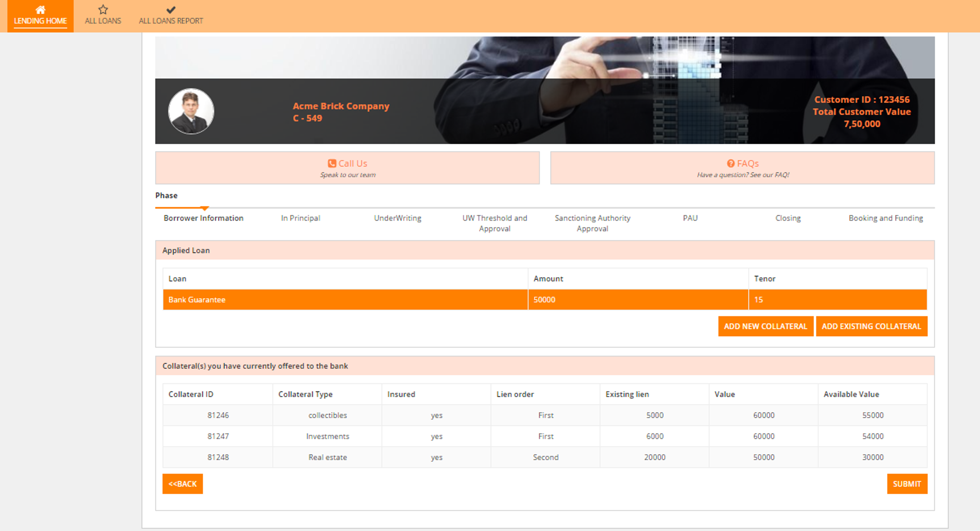Click the Lien order column header

pyautogui.click(x=546, y=394)
